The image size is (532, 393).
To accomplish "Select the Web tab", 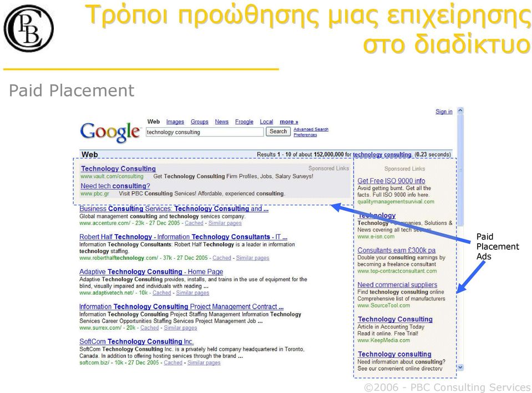I will click(153, 122).
